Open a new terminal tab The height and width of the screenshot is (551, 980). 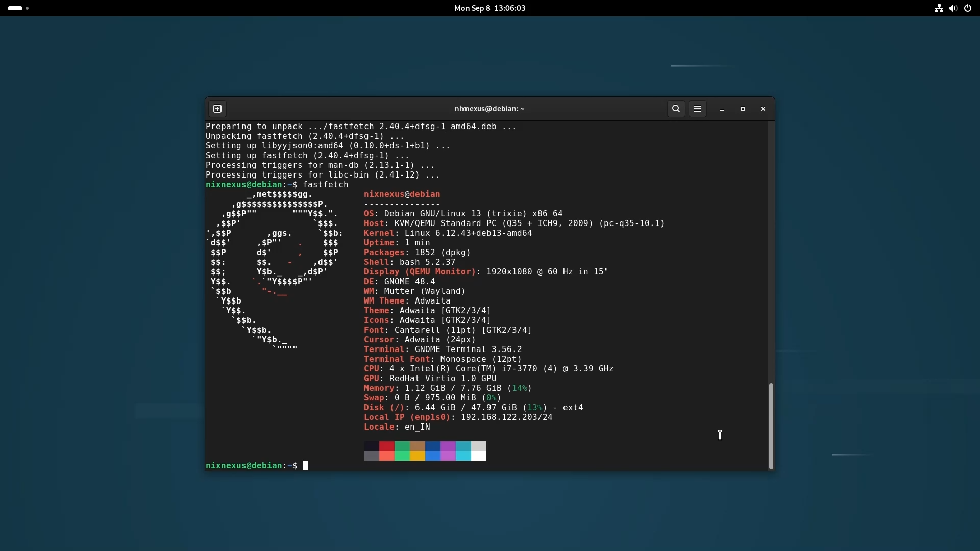(218, 109)
